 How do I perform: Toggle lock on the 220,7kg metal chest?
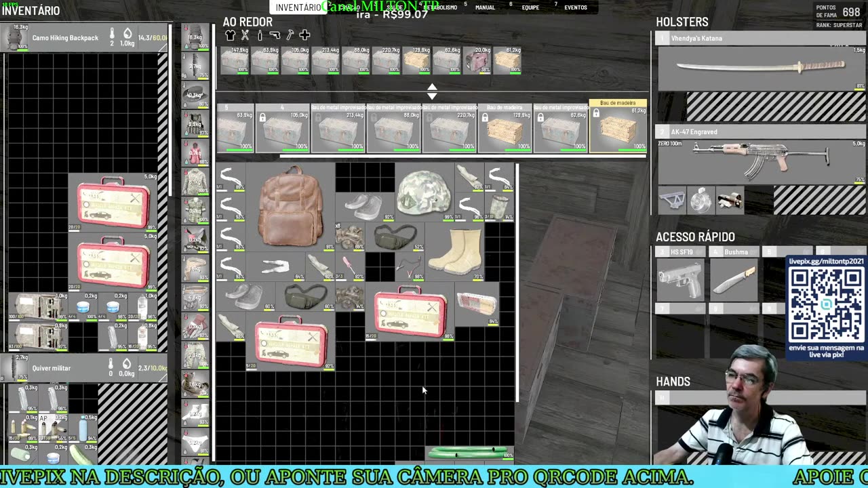click(429, 118)
